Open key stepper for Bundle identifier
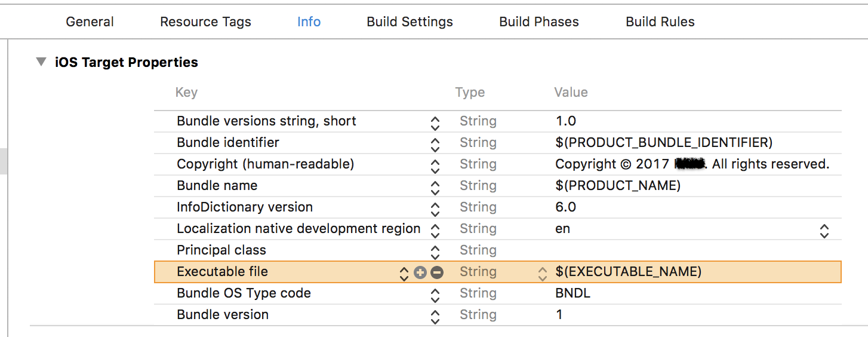868x337 pixels. (435, 144)
